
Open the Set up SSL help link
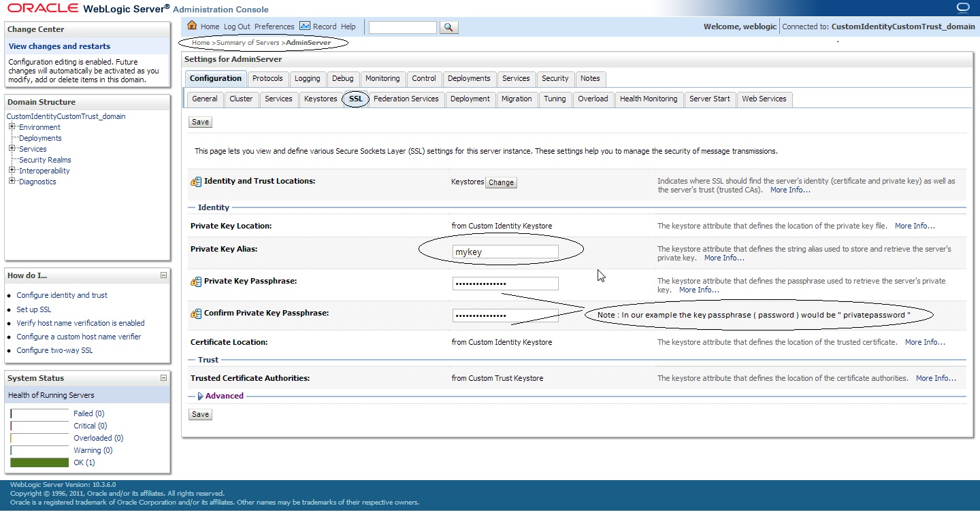[34, 309]
